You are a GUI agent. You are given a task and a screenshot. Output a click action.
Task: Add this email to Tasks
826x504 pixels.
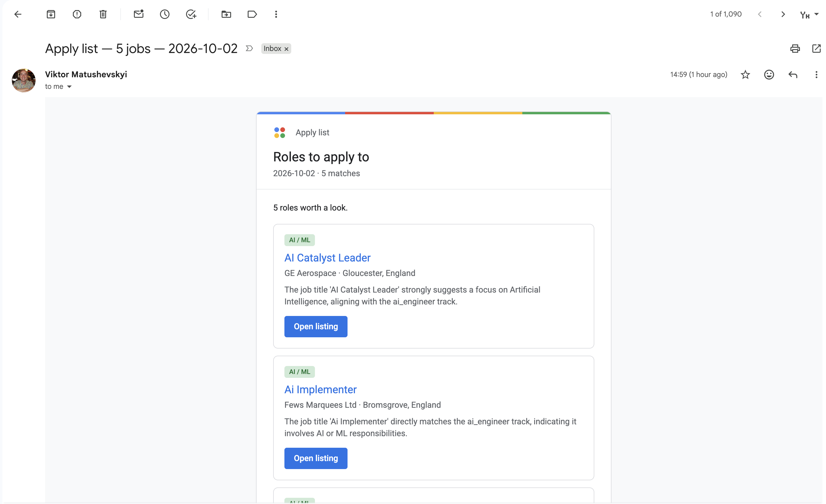(x=191, y=14)
